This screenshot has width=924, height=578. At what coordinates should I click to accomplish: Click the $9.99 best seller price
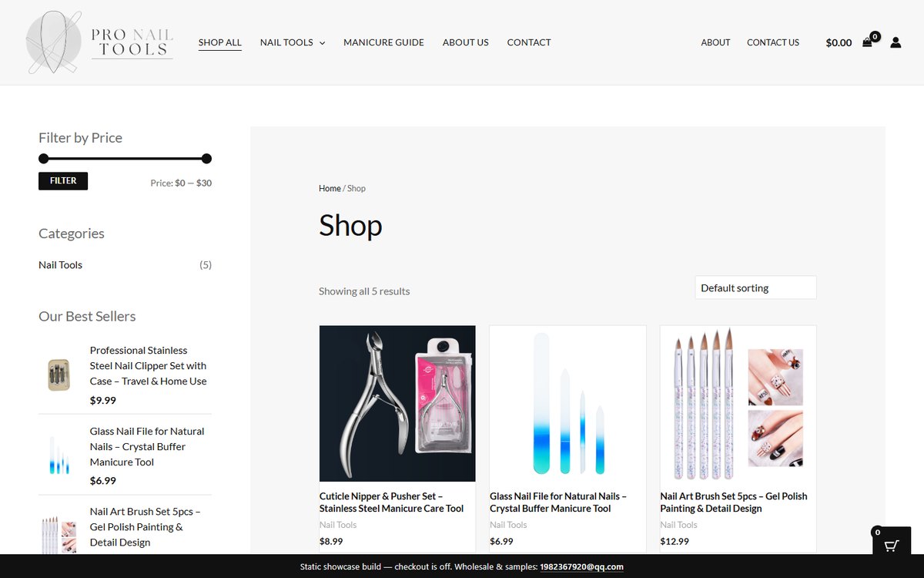(x=103, y=400)
